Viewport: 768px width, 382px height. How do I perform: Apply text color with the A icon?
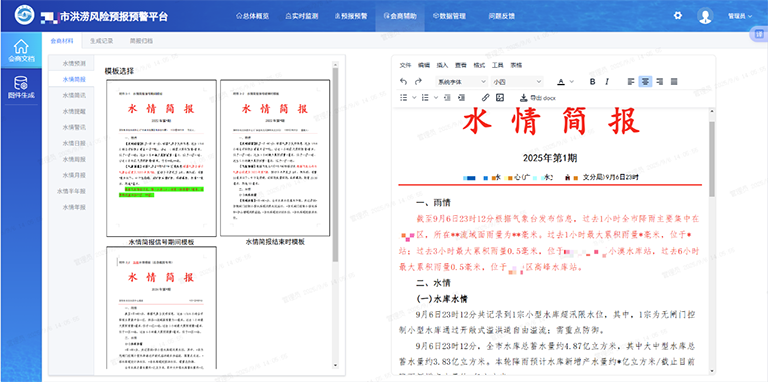click(x=561, y=82)
